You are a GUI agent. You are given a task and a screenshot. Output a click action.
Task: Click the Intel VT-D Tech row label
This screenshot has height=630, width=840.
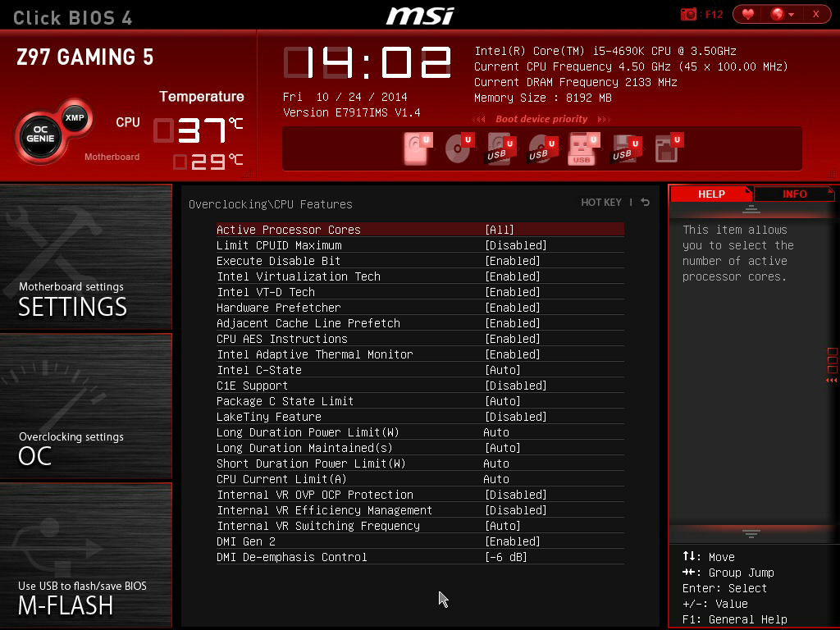(x=266, y=292)
